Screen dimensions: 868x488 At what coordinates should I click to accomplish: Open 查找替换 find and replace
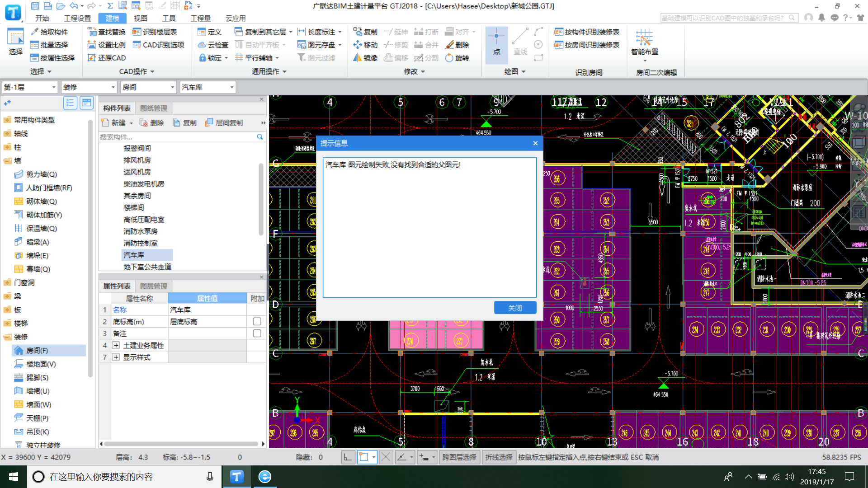(106, 32)
